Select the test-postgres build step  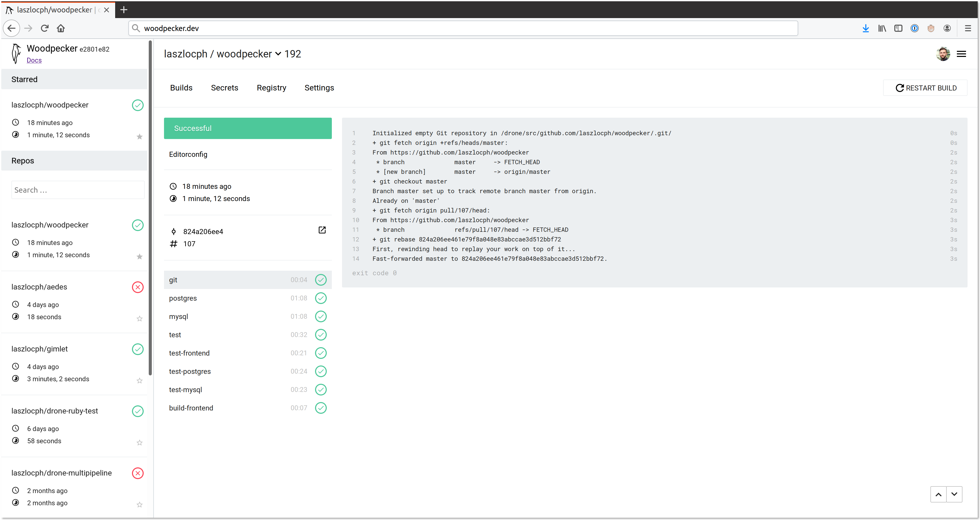(x=248, y=371)
